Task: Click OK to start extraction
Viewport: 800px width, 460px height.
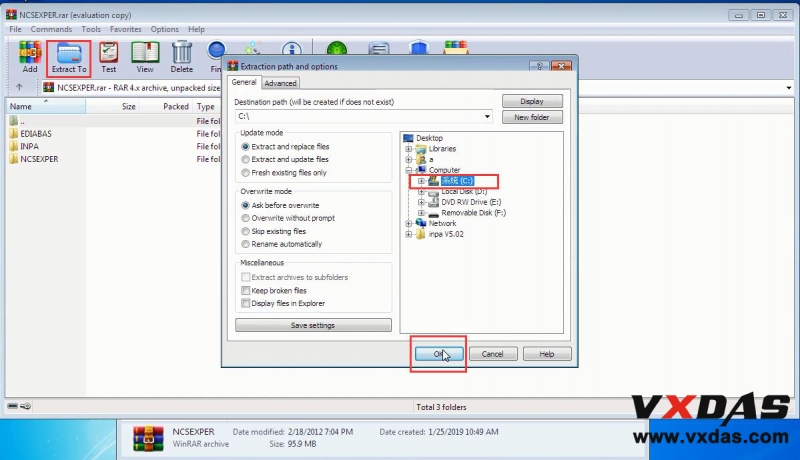Action: [439, 354]
